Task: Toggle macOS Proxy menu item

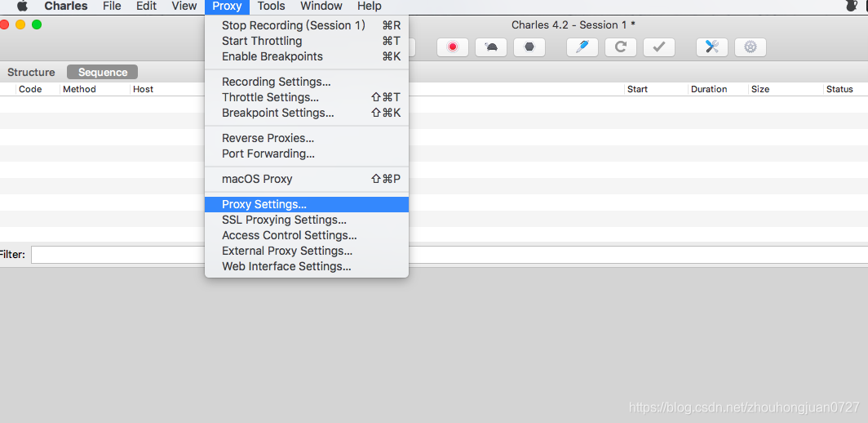Action: [307, 179]
